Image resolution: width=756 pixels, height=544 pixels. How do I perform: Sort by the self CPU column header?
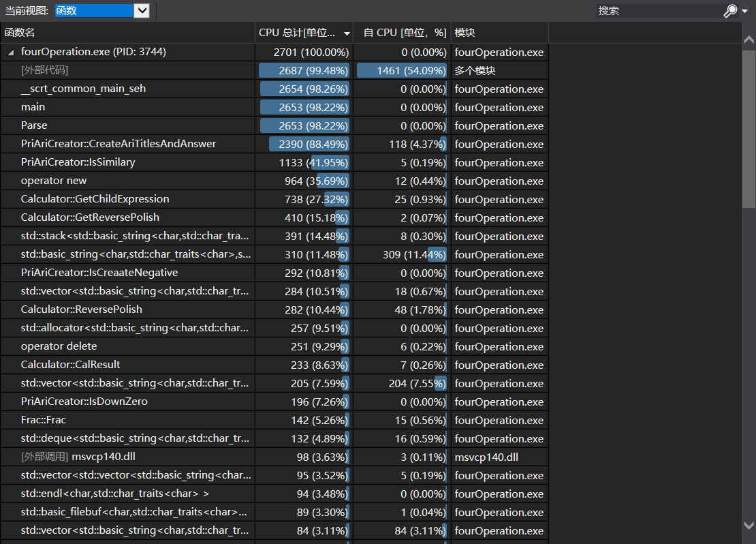coord(402,32)
